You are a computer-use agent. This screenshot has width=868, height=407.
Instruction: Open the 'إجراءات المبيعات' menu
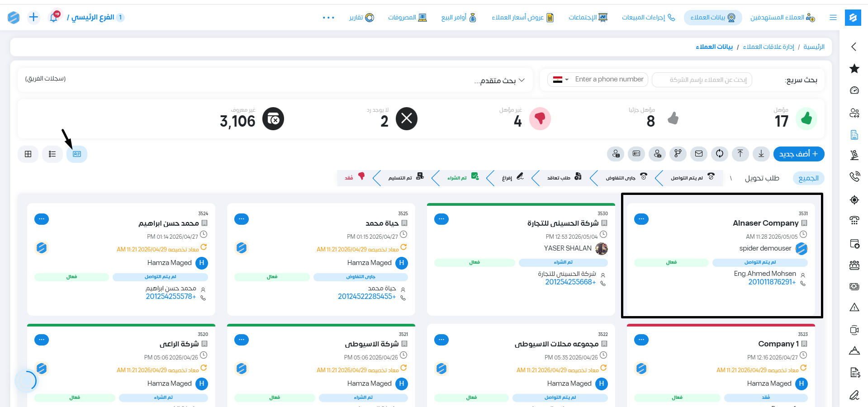649,17
